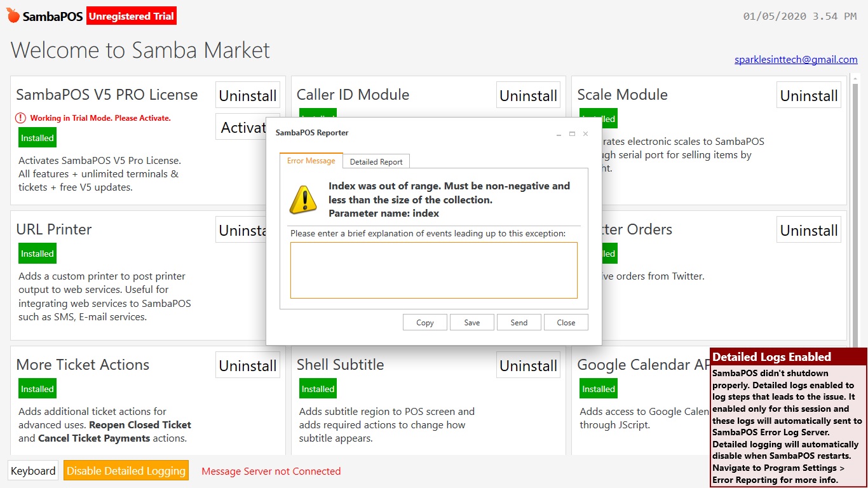Save the error report
The image size is (868, 488).
coord(472,322)
